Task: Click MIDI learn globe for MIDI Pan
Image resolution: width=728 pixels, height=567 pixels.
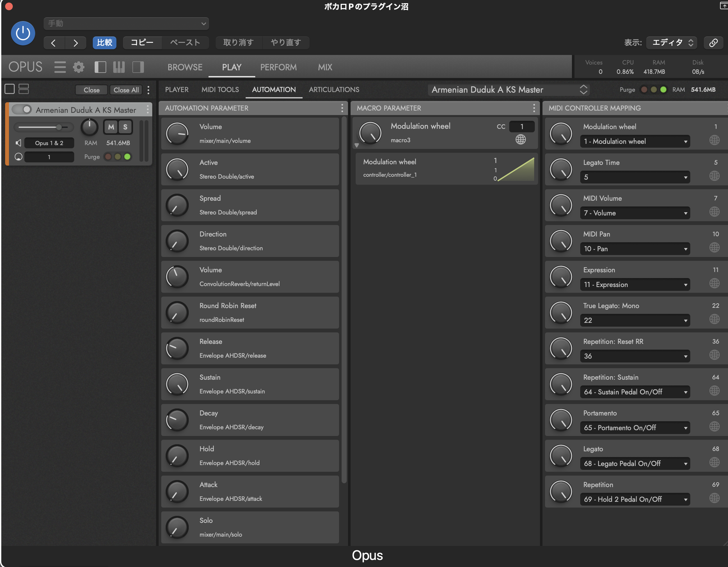Action: click(714, 247)
